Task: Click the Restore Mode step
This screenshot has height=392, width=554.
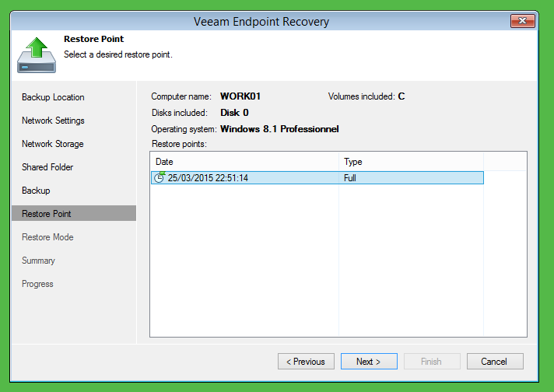Action: point(47,237)
